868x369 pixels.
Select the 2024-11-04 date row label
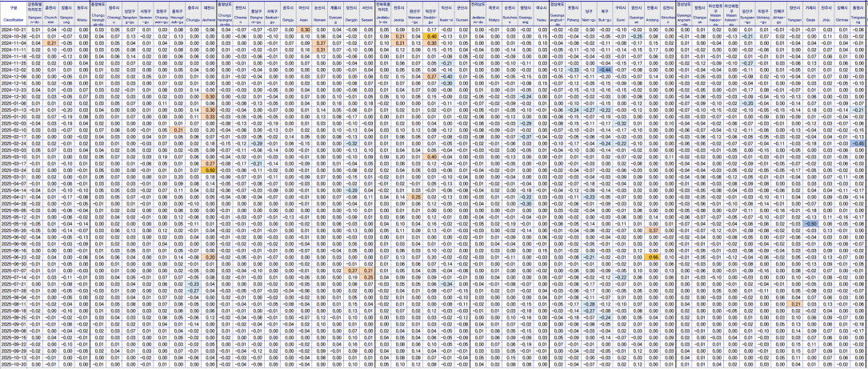point(13,42)
